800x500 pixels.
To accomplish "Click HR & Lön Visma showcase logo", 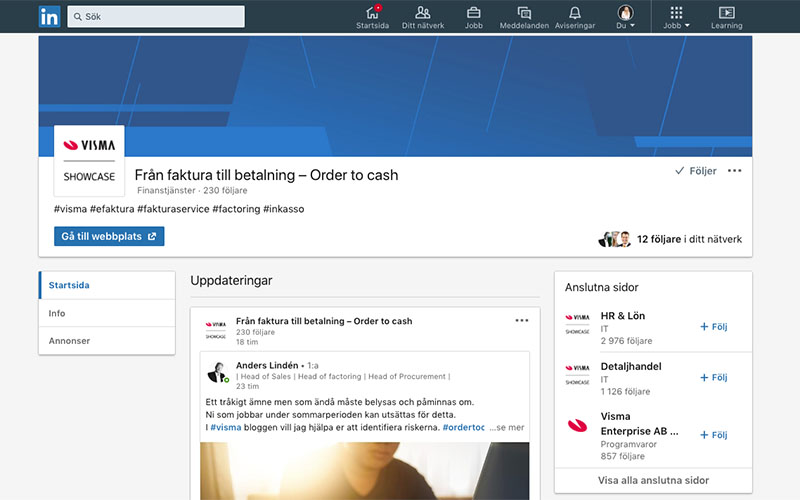I will pyautogui.click(x=578, y=324).
